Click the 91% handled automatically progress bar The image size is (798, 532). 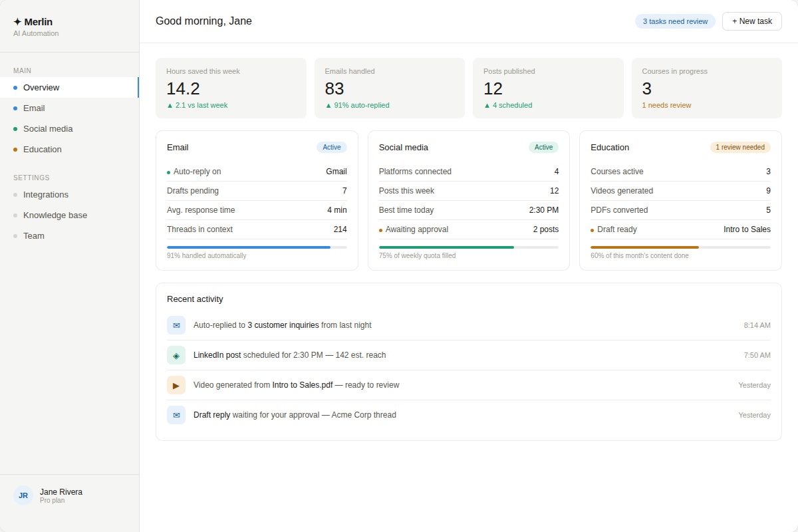tap(257, 247)
